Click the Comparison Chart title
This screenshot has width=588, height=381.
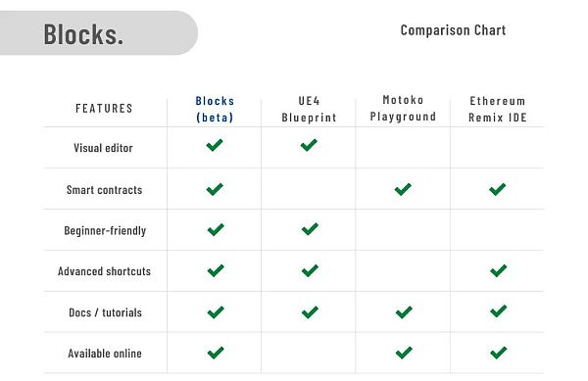pyautogui.click(x=453, y=30)
